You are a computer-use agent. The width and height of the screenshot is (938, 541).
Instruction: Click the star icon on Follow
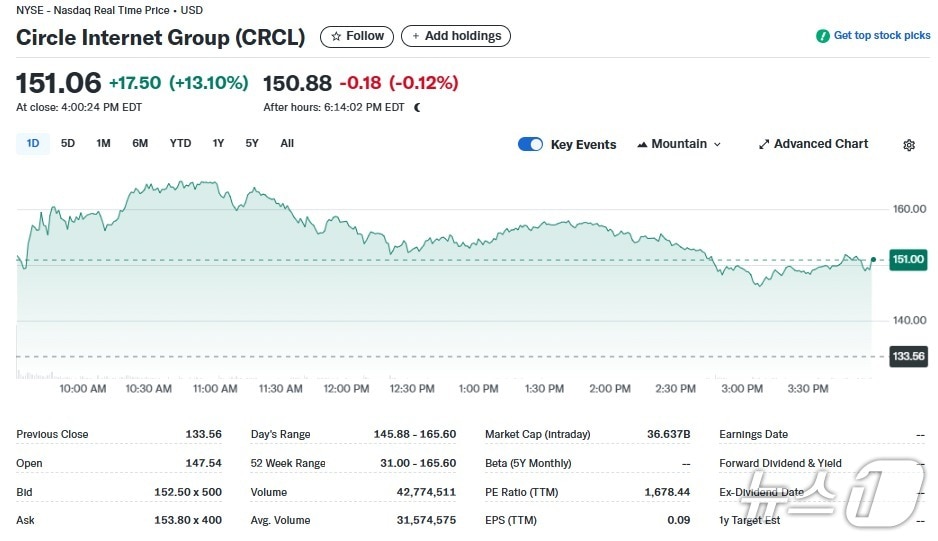click(x=336, y=36)
